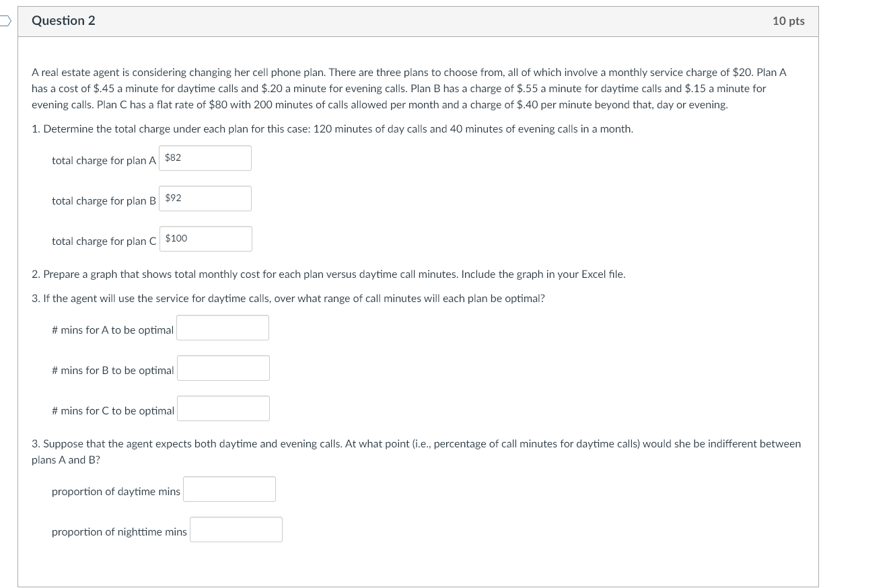This screenshot has height=588, width=891.
Task: Click the proportion of nighttime mins field
Action: [236, 529]
